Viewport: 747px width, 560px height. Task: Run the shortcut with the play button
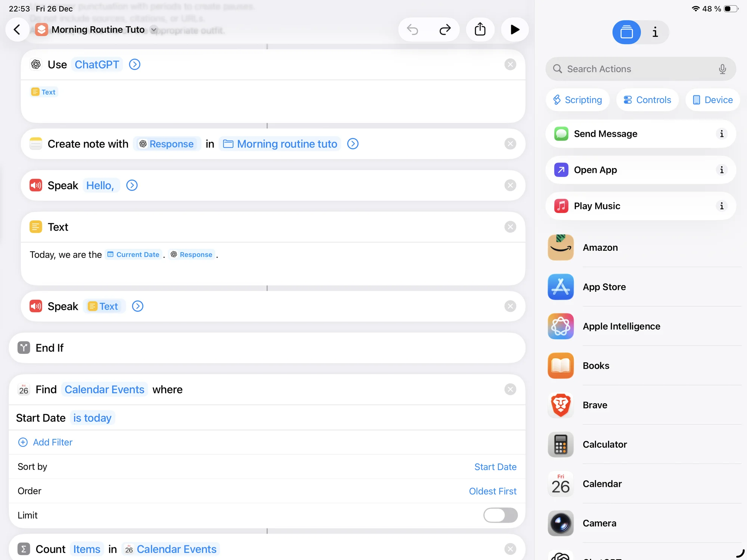tap(514, 30)
